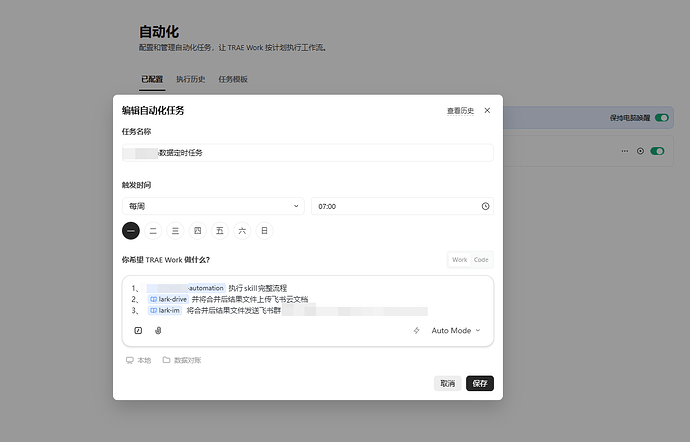The image size is (690, 442).
Task: Switch to the 任务模板 tab
Action: 233,79
